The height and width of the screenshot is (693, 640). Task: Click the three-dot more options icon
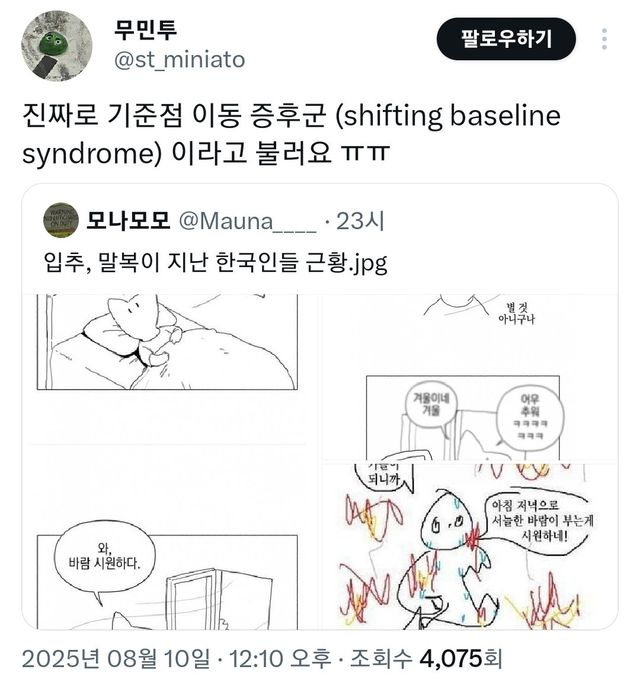(603, 39)
